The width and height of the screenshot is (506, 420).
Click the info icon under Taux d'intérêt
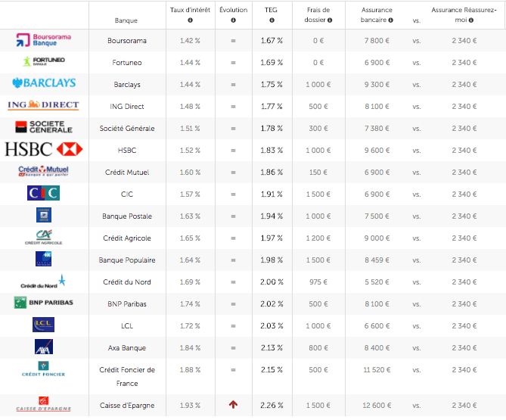point(189,20)
